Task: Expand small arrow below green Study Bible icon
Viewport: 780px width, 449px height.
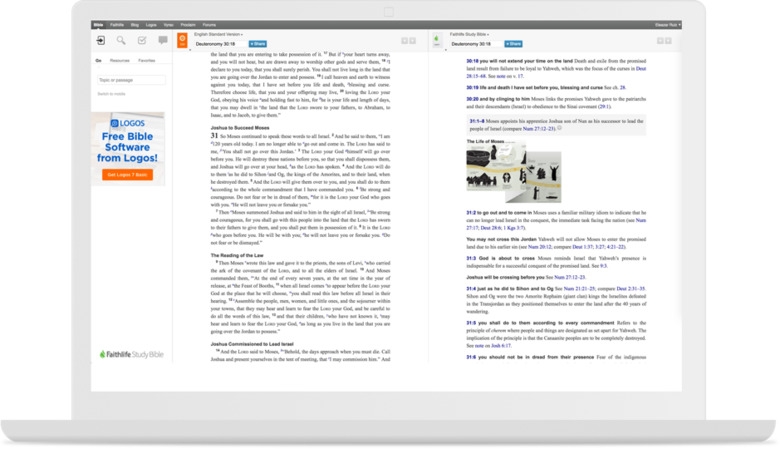Action: point(446,50)
